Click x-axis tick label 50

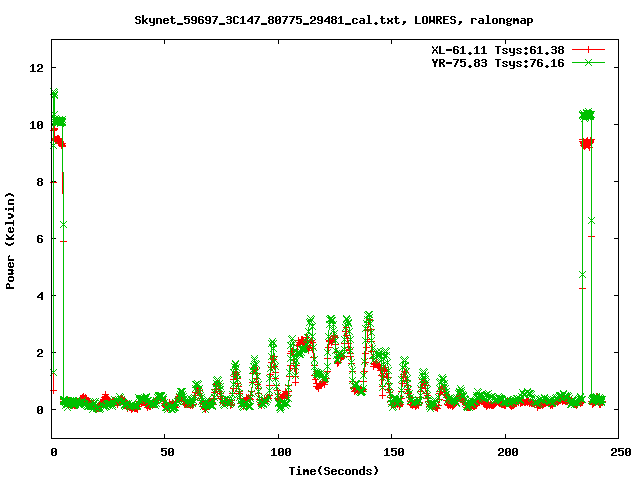coord(167,452)
